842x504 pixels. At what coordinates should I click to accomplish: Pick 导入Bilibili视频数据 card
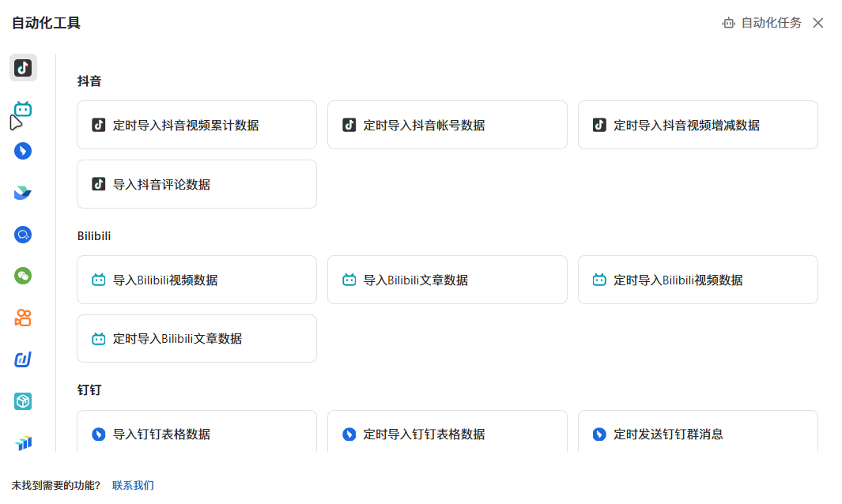197,280
